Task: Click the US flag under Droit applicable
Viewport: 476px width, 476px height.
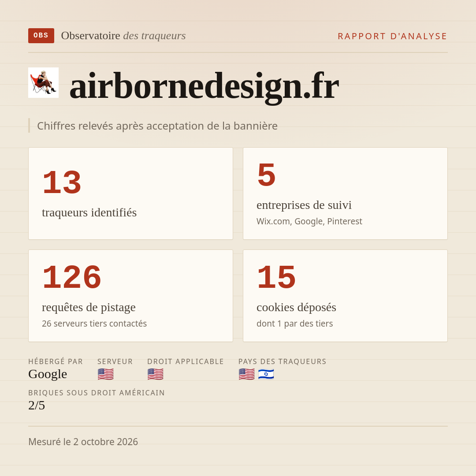Action: click(156, 374)
